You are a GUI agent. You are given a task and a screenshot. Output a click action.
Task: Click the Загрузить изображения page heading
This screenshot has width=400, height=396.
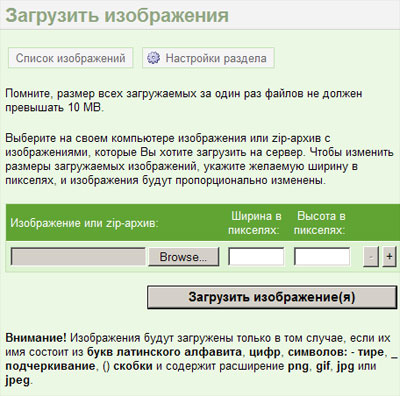click(117, 15)
